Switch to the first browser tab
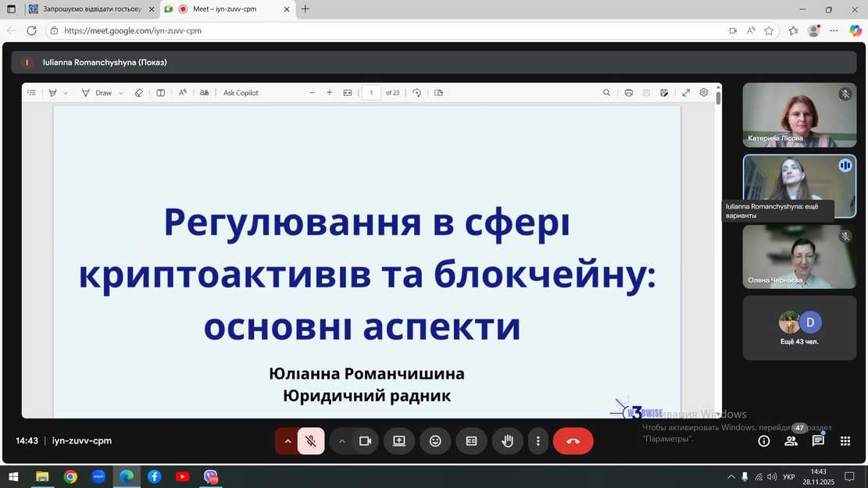This screenshot has width=868, height=488. (86, 9)
